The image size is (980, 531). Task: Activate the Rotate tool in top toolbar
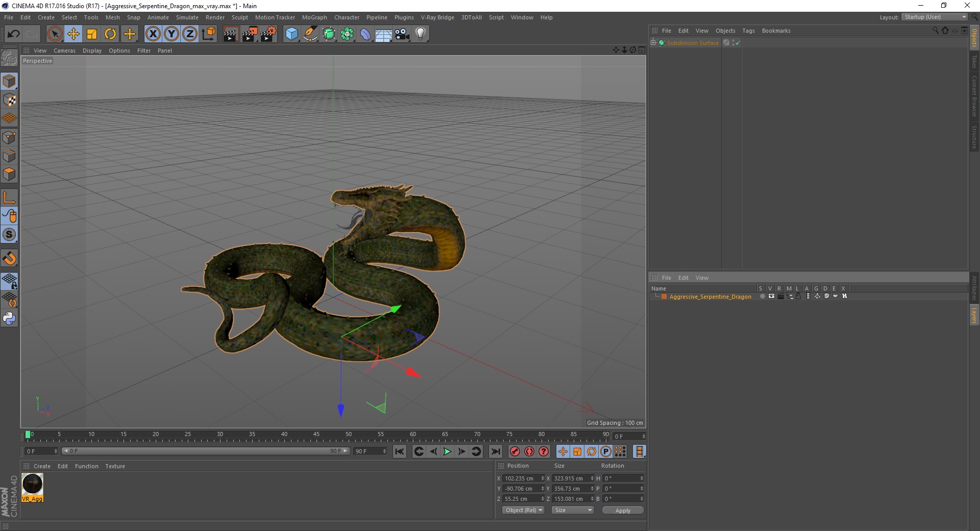tap(110, 34)
